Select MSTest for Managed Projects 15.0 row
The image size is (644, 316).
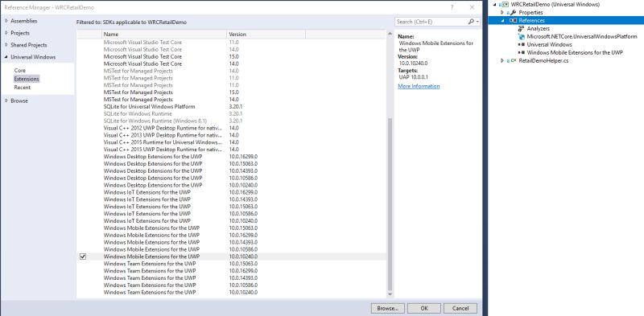(232, 92)
